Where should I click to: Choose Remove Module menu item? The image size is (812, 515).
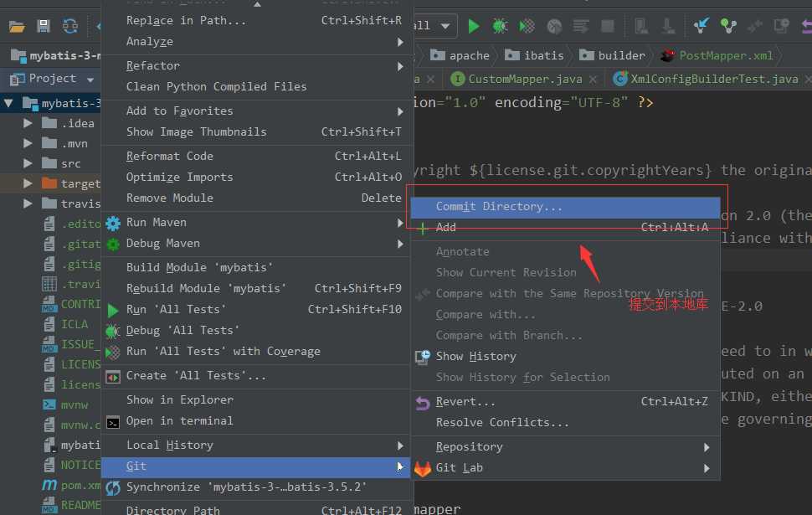point(256,198)
